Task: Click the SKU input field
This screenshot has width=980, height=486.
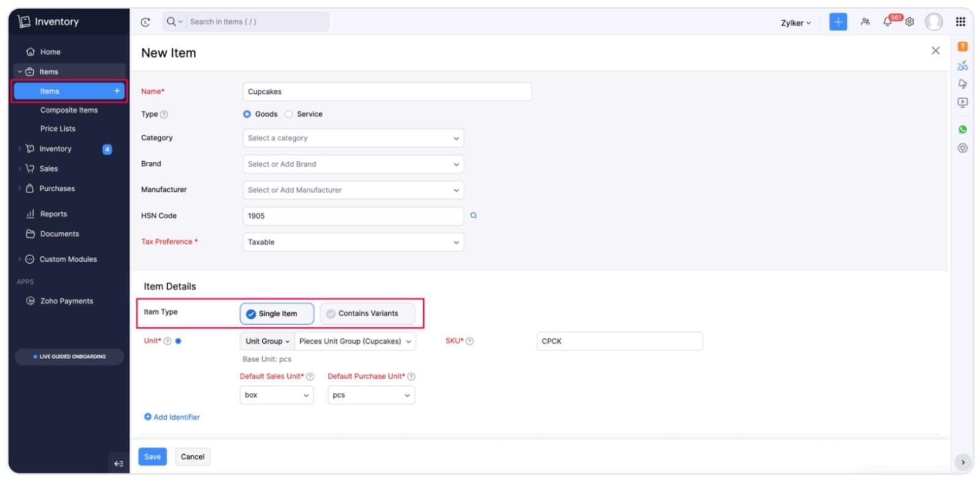Action: tap(619, 341)
